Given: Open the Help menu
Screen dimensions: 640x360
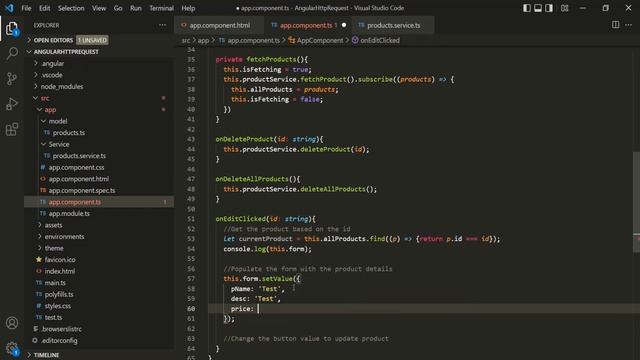Looking at the screenshot, I should pos(188,8).
